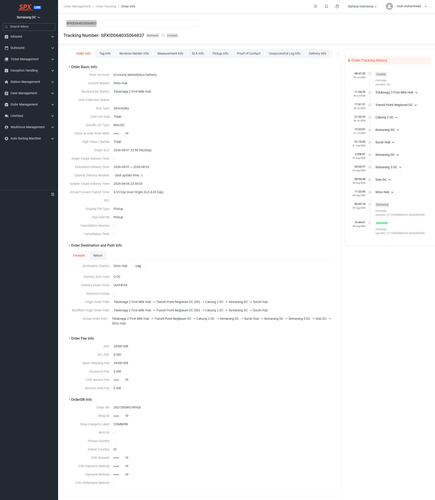Reveal the COGS at order level value

click(127, 133)
